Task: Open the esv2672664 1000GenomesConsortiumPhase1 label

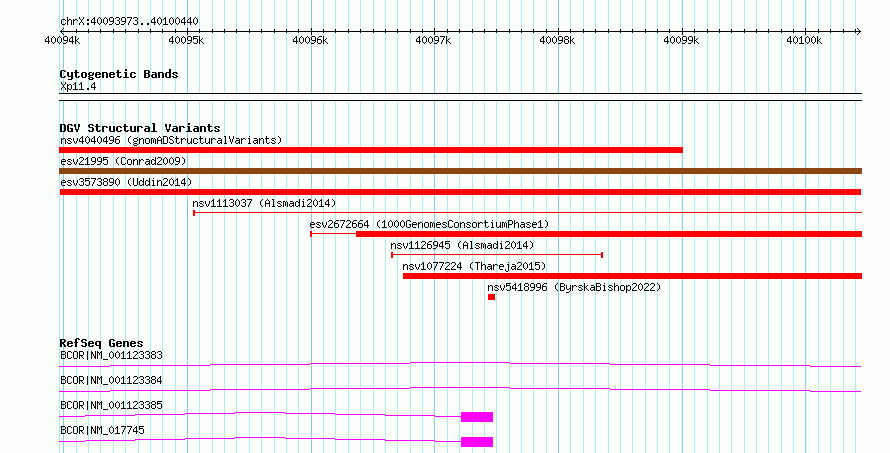Action: 429,224
